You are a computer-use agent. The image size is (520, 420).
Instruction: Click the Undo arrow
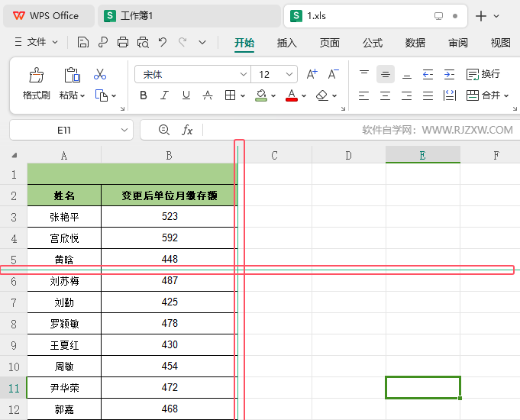(x=163, y=42)
